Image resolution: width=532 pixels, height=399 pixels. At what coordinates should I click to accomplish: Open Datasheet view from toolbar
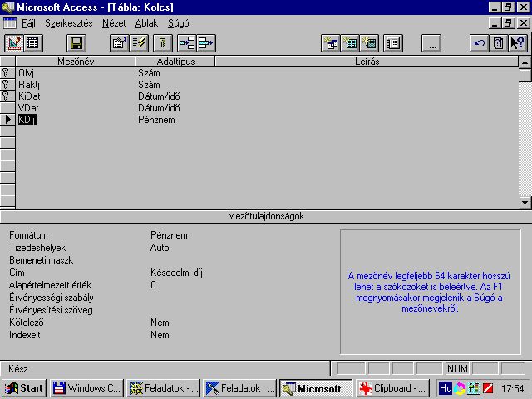click(x=33, y=43)
